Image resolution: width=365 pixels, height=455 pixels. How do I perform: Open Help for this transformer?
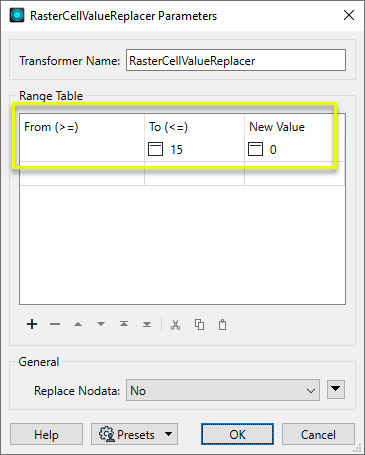(46, 434)
